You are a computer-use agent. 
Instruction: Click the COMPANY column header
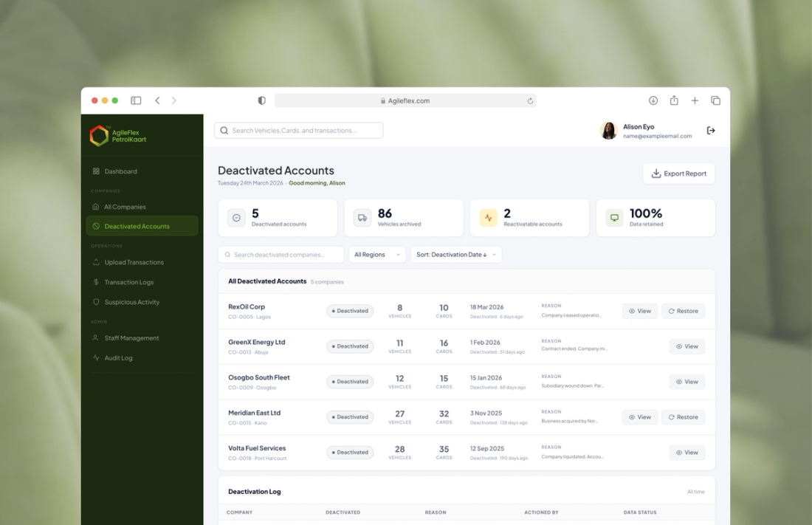pos(239,512)
